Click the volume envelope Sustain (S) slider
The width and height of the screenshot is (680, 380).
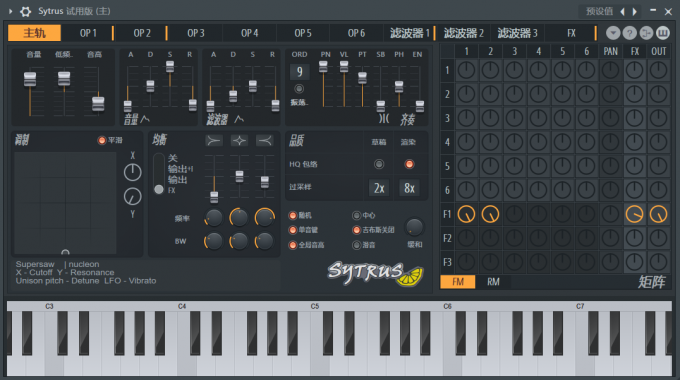tap(170, 66)
